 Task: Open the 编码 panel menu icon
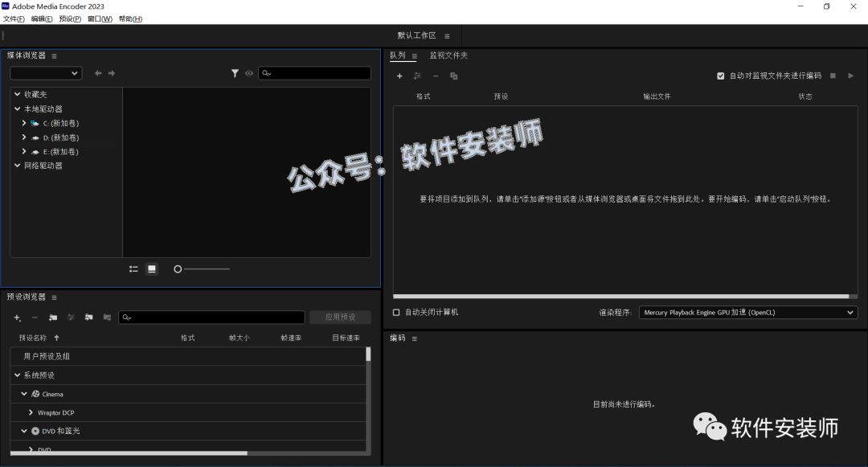coord(415,338)
